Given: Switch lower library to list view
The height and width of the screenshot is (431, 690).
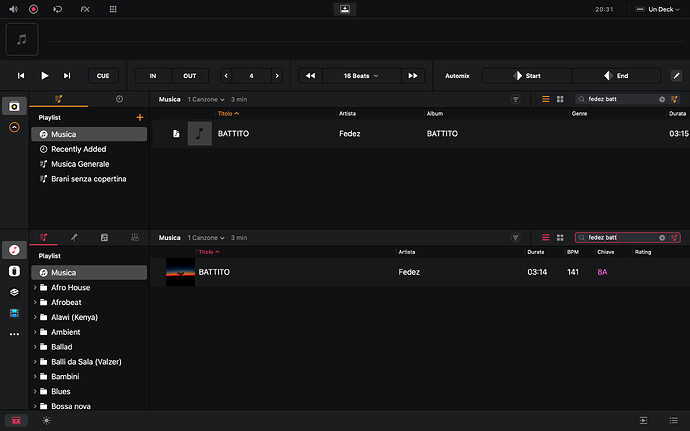Looking at the screenshot, I should [546, 238].
